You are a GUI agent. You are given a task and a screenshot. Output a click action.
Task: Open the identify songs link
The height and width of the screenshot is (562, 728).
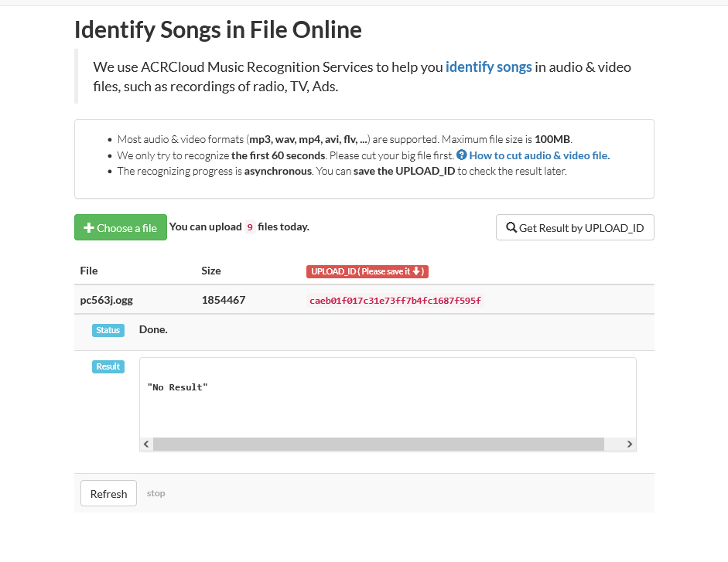(x=488, y=67)
